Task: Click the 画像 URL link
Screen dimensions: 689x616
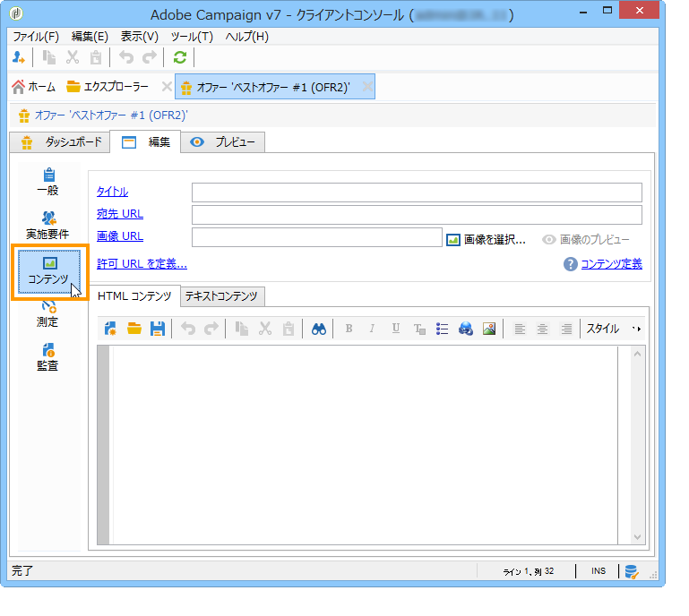Action: tap(120, 236)
